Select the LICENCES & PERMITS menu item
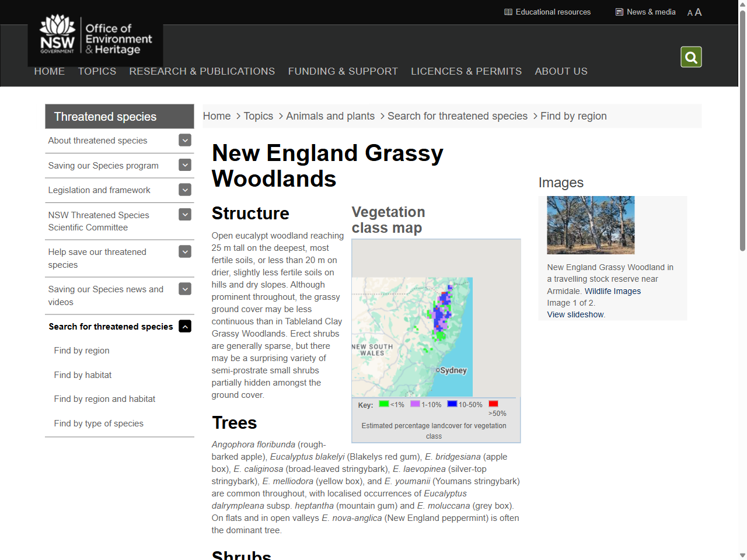Screen dimensions: 747x560 [x=466, y=71]
